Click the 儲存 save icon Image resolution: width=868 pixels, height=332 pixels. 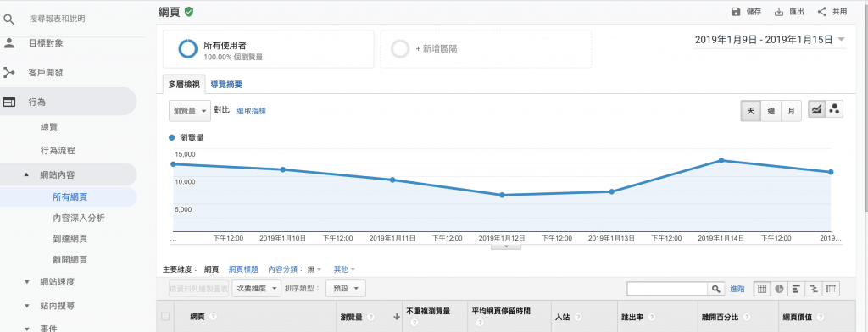point(736,12)
